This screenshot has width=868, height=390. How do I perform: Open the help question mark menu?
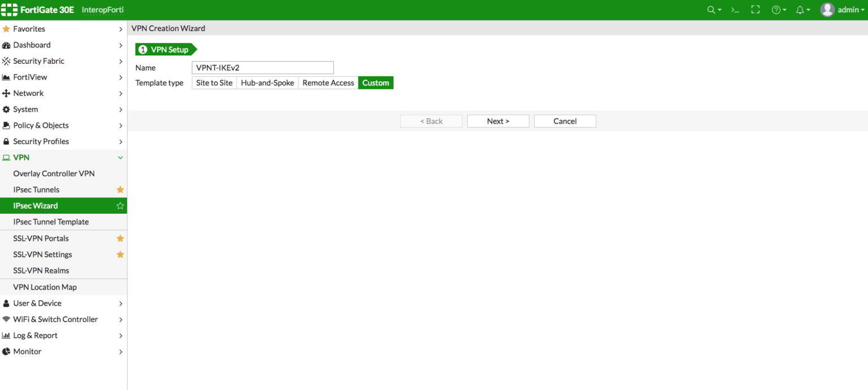point(778,10)
